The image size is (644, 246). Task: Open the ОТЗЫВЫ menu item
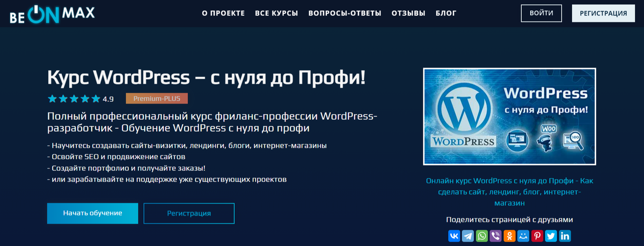pos(408,13)
